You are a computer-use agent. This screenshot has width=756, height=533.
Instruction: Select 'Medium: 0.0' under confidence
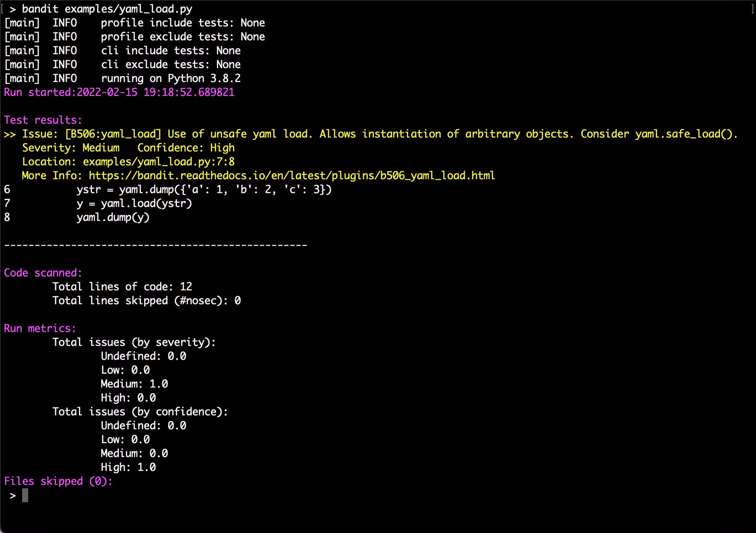coord(134,454)
